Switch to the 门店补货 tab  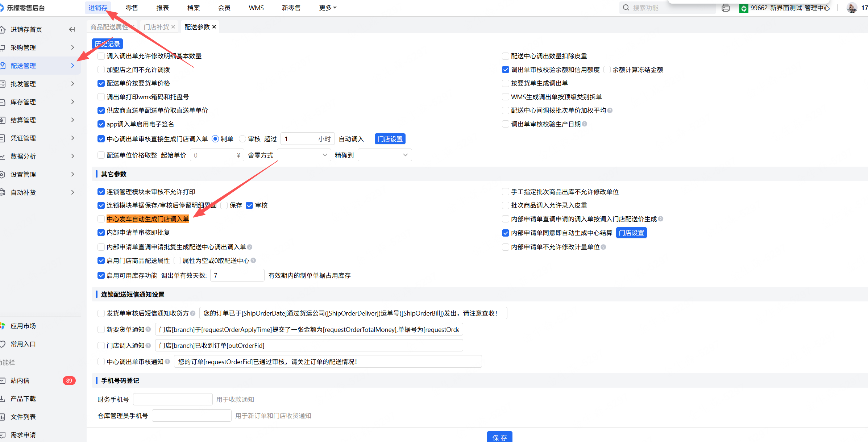pos(157,27)
